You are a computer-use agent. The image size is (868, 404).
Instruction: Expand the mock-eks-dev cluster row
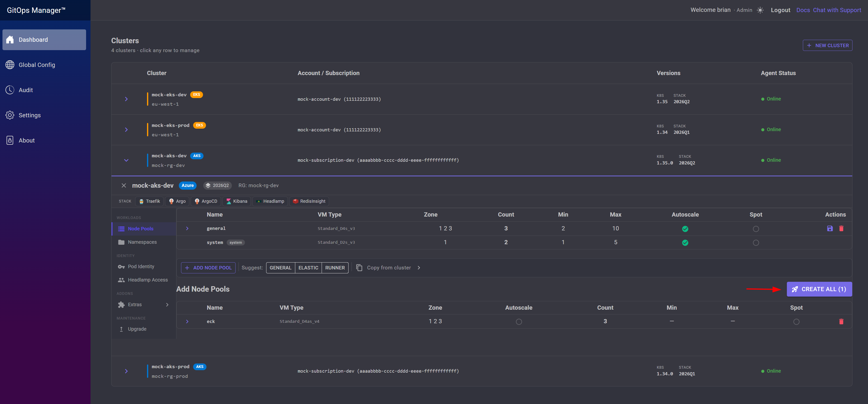pyautogui.click(x=126, y=99)
